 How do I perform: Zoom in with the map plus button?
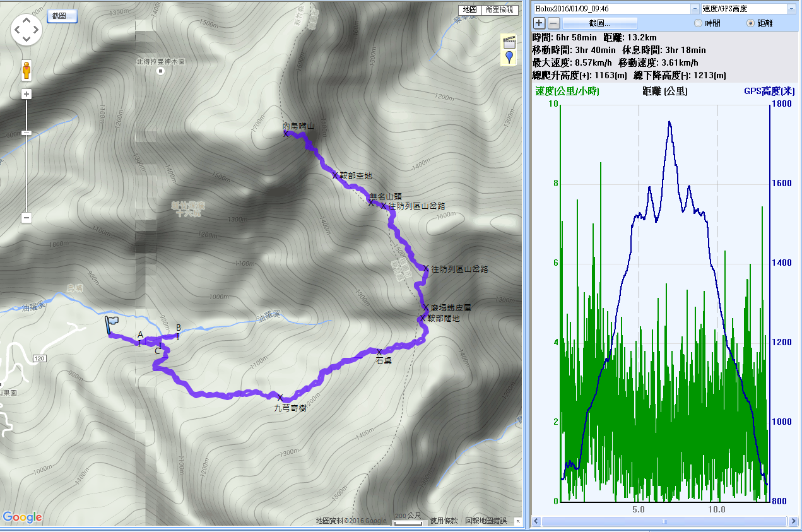pyautogui.click(x=27, y=95)
